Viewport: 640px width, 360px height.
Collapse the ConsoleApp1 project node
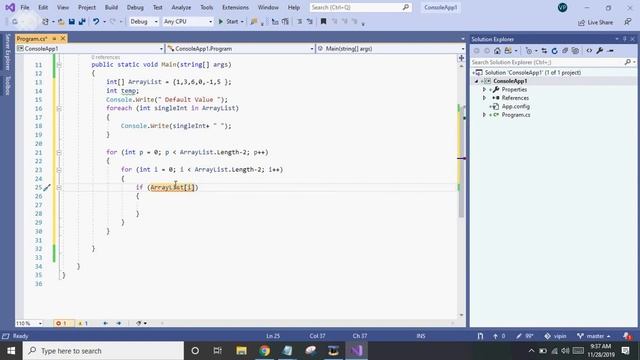tap(476, 81)
